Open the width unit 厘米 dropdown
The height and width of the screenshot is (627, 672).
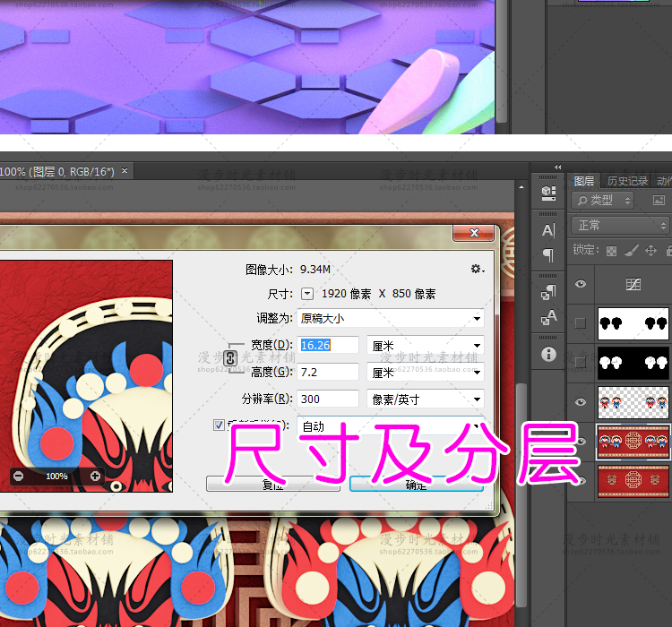(x=426, y=345)
